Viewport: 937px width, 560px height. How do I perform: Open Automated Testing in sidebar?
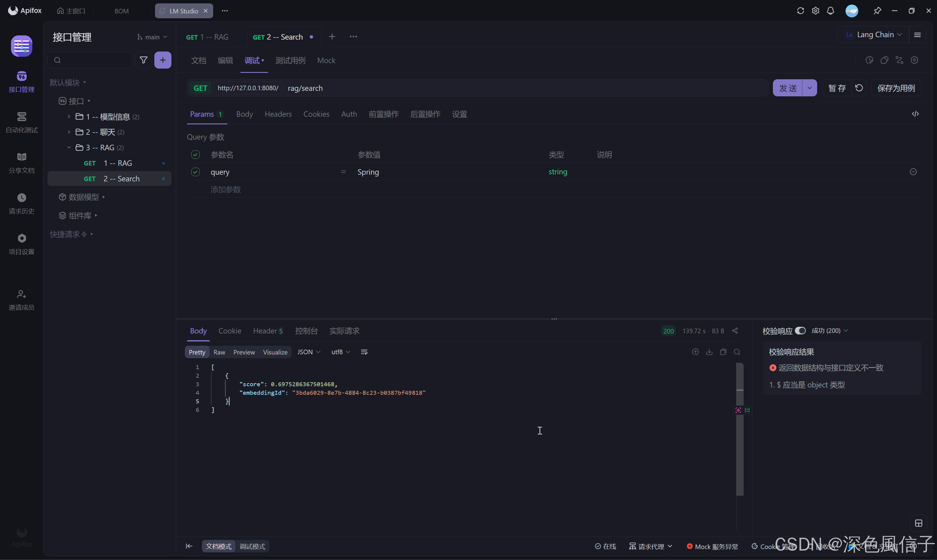22,122
